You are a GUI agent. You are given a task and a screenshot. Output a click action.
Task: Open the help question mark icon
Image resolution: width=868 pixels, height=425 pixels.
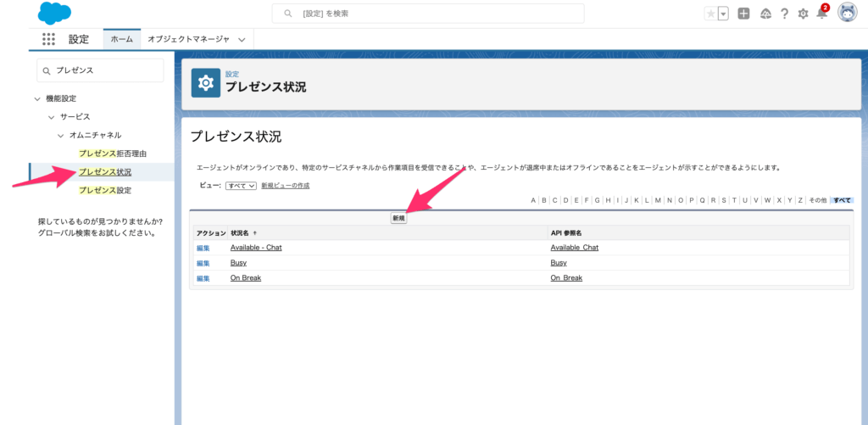784,14
